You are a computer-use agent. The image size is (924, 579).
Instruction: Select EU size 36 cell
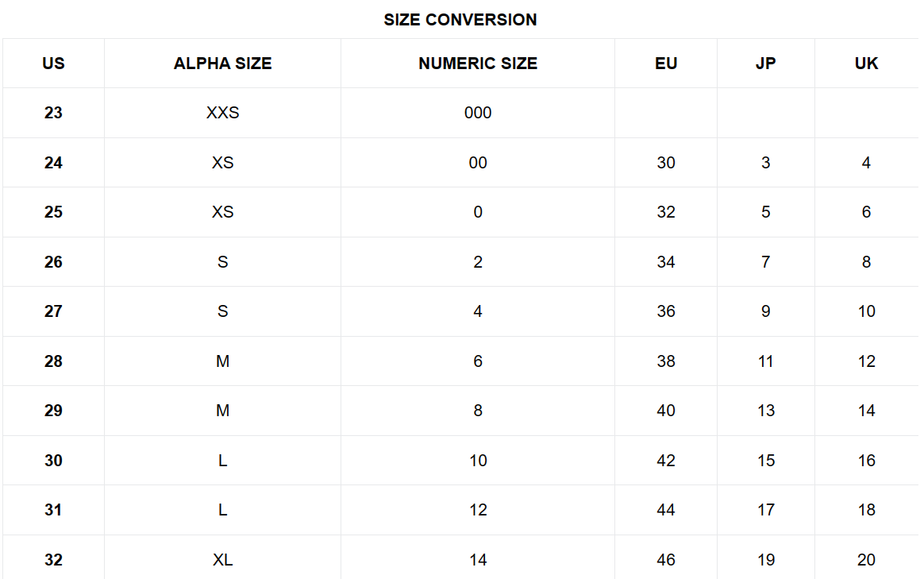[x=666, y=311]
